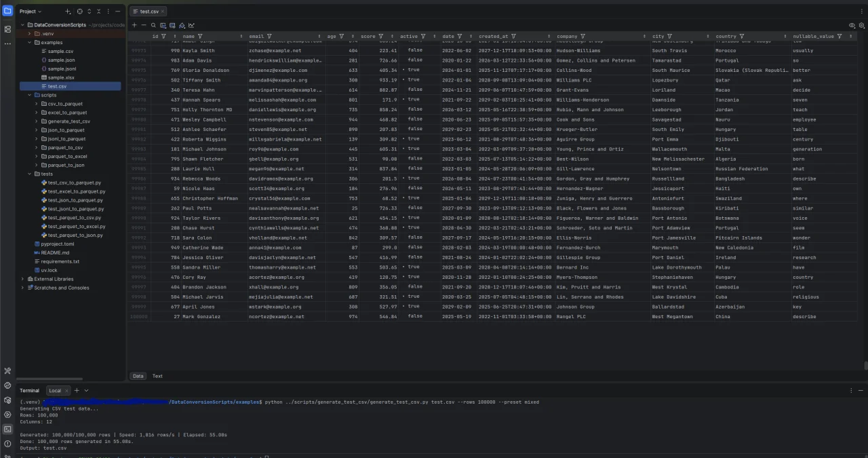Collapse the scripts folder
Viewport: 868px width, 458px height.
[29, 95]
